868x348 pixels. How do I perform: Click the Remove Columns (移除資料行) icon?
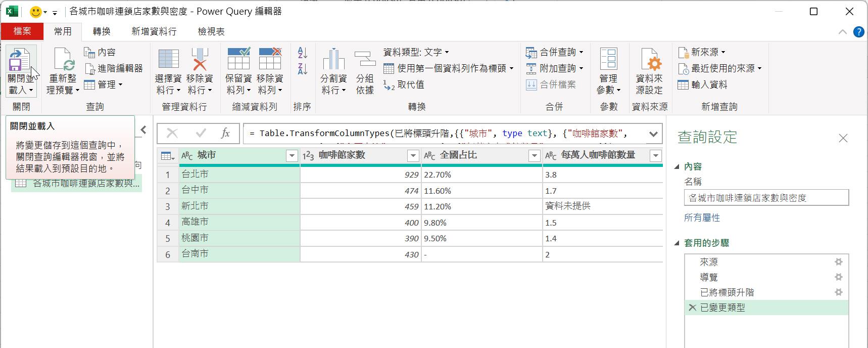pos(200,60)
